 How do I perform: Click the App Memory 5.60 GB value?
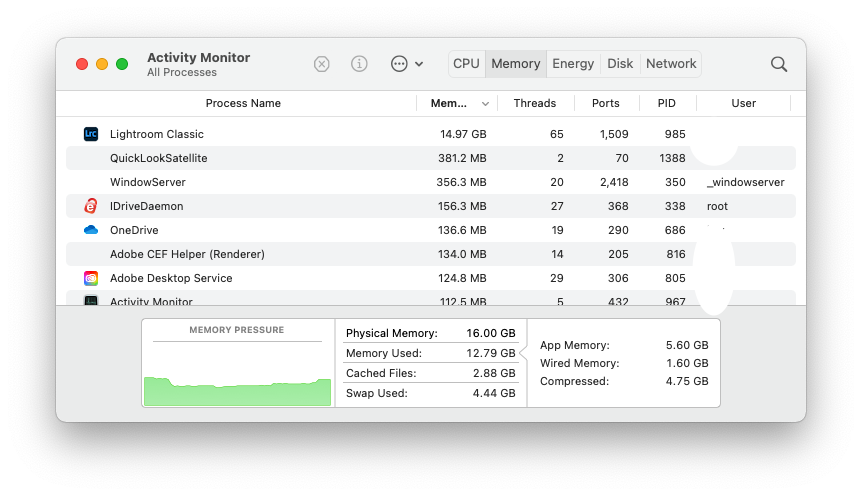(x=687, y=345)
